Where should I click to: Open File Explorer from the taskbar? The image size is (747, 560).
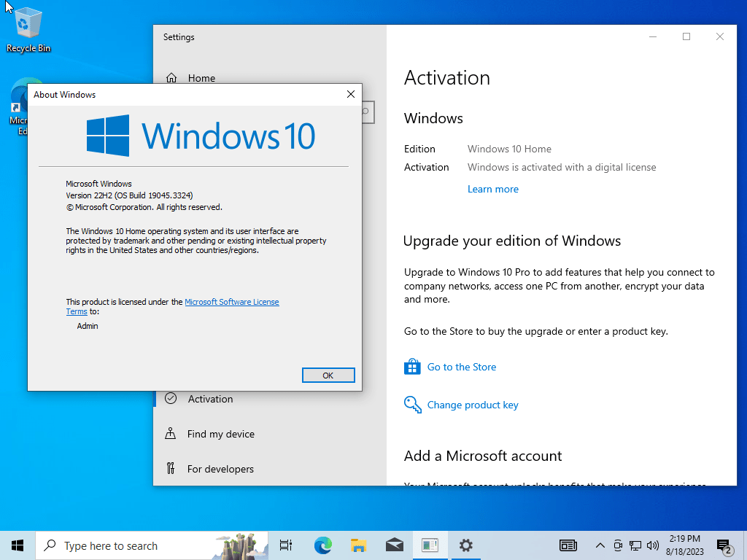359,545
